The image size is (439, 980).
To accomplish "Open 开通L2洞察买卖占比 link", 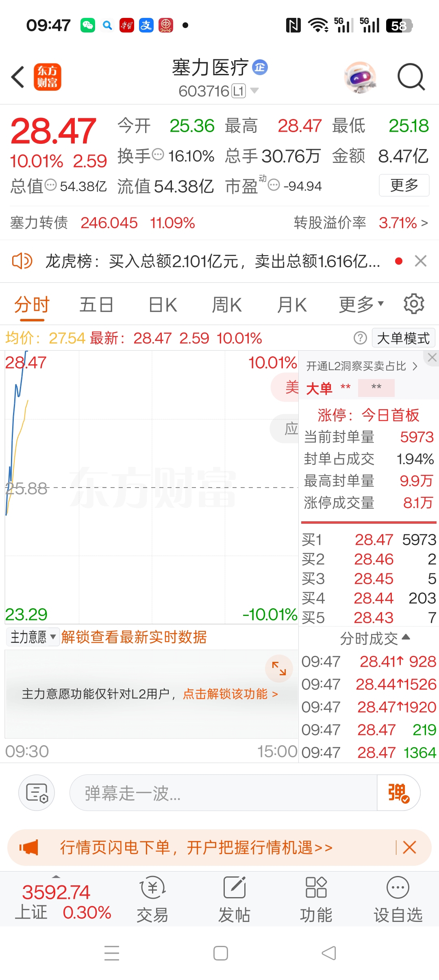I will [x=362, y=366].
